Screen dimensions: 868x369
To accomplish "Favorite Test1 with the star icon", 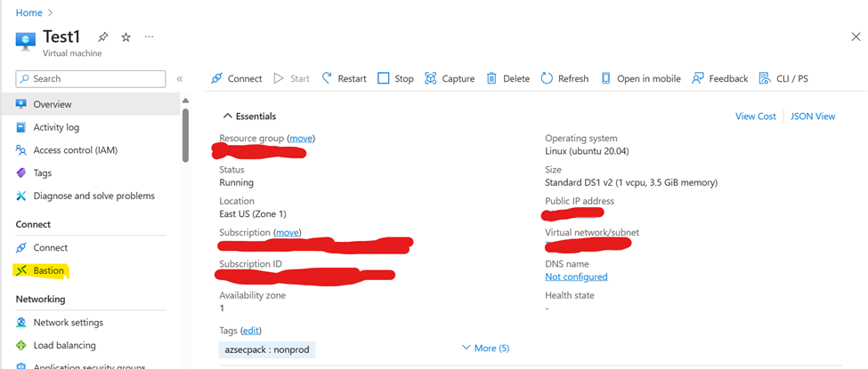I will 126,37.
